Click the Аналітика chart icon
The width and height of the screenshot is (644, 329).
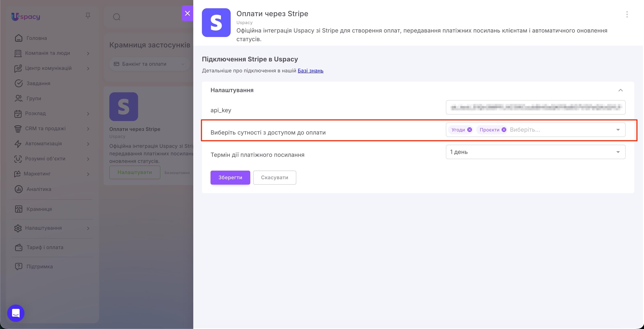(x=19, y=189)
